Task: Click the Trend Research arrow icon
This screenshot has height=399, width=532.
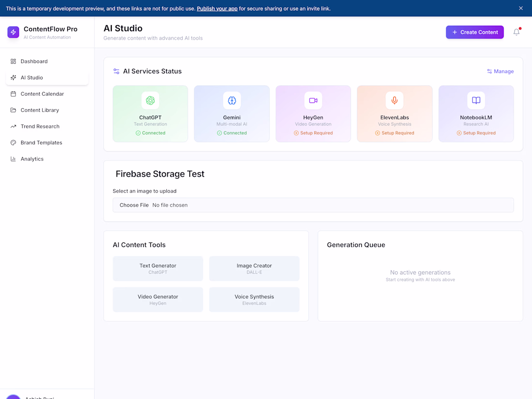Action: click(13, 127)
